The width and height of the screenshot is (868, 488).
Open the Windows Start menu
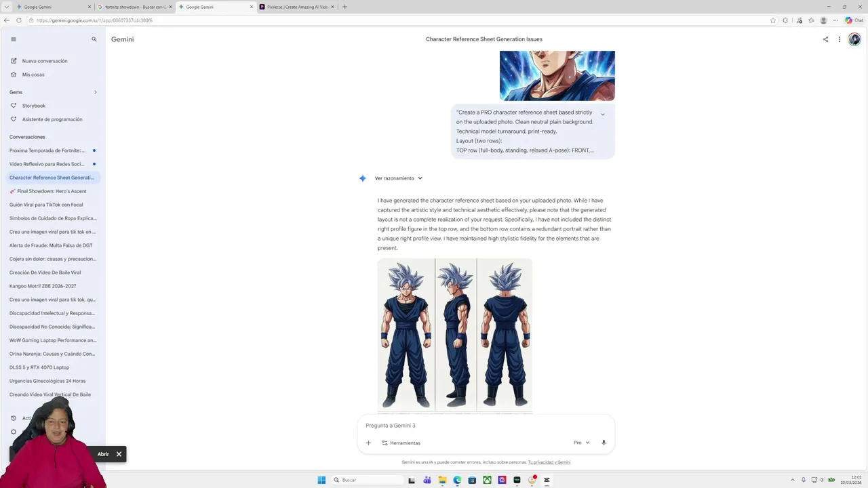[x=321, y=480]
